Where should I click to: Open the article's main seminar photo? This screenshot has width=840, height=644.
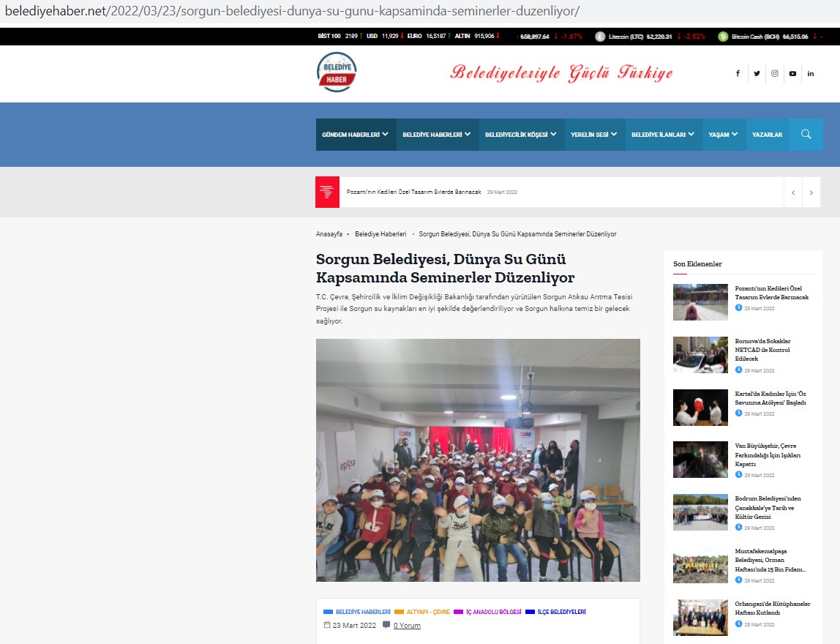click(x=478, y=460)
